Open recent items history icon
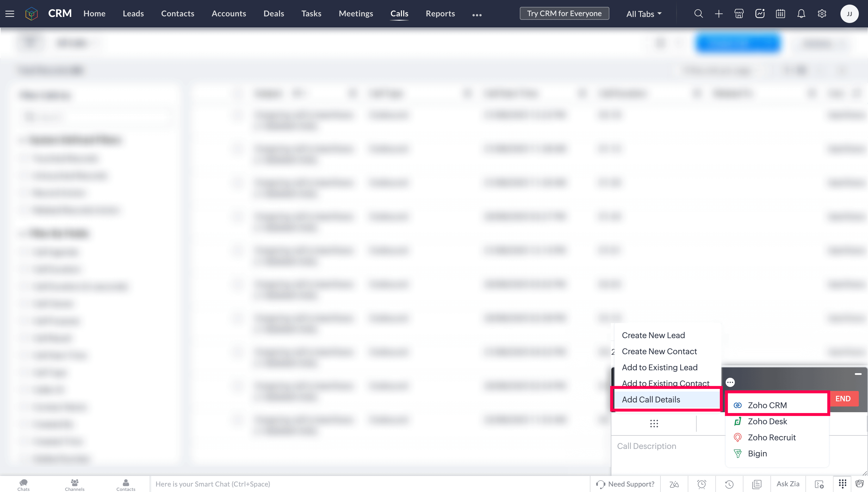868x492 pixels. (x=729, y=484)
